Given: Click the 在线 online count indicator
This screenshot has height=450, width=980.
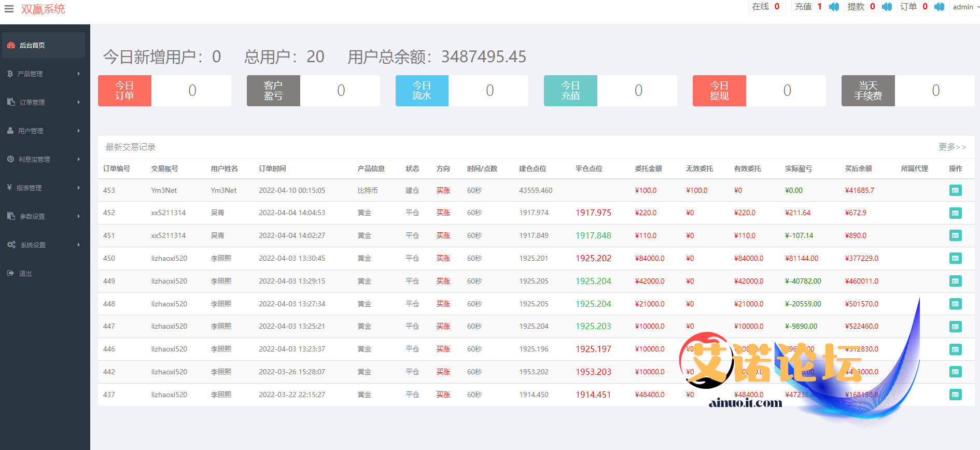Looking at the screenshot, I should 765,7.
